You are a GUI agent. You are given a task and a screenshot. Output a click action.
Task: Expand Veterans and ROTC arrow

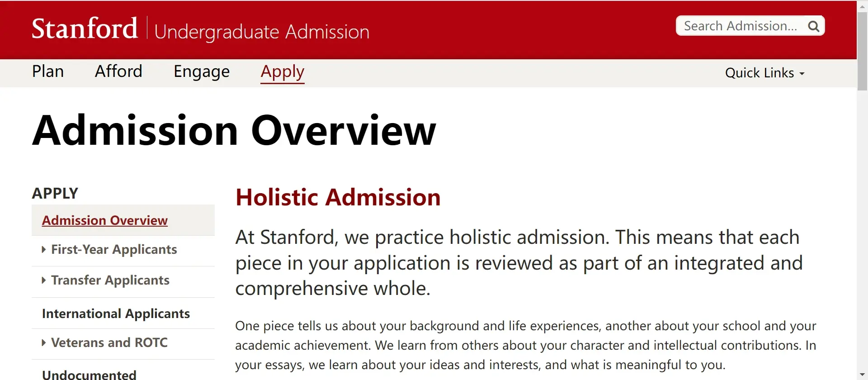(x=44, y=342)
